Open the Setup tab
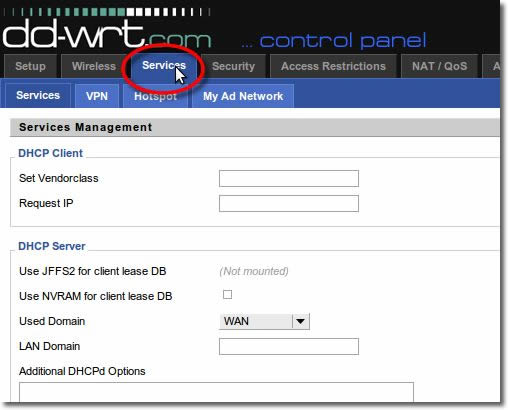Image resolution: width=508 pixels, height=410 pixels. tap(30, 66)
